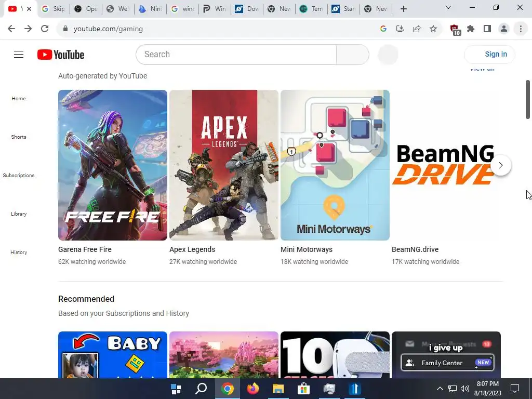Bookmark this page with the star icon
The height and width of the screenshot is (399, 532).
(x=433, y=29)
